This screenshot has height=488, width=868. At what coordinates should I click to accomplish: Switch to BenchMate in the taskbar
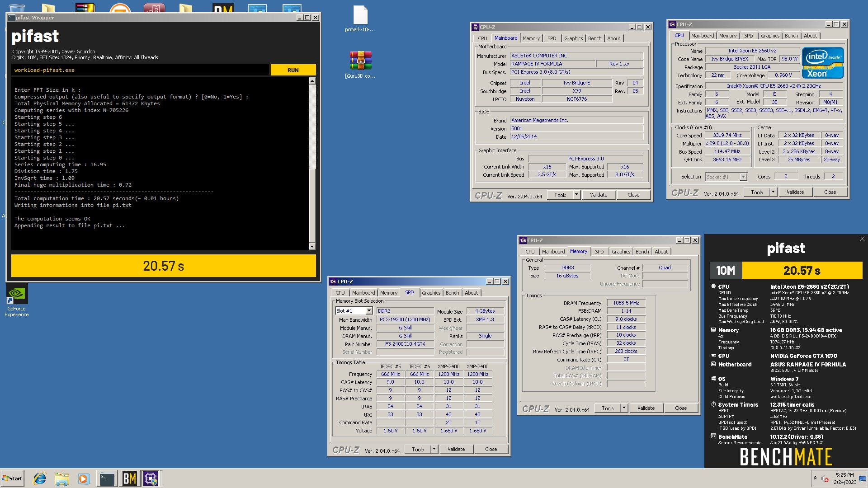click(x=129, y=479)
